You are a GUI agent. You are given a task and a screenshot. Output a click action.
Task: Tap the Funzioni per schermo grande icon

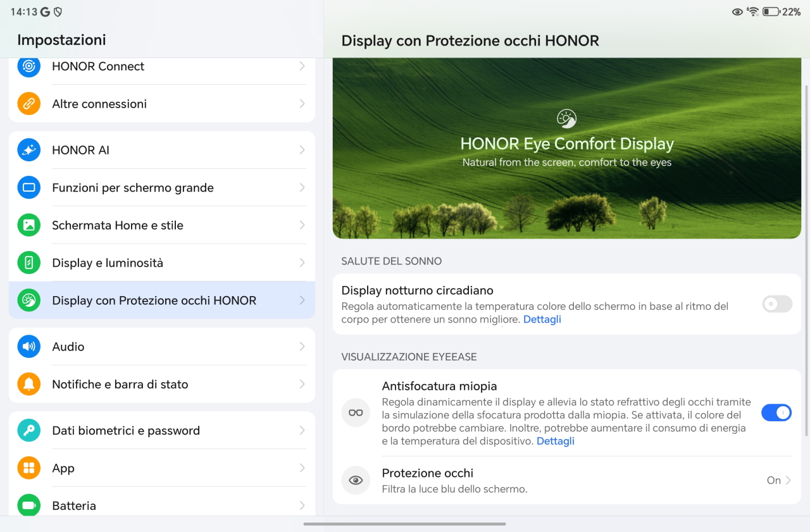28,187
